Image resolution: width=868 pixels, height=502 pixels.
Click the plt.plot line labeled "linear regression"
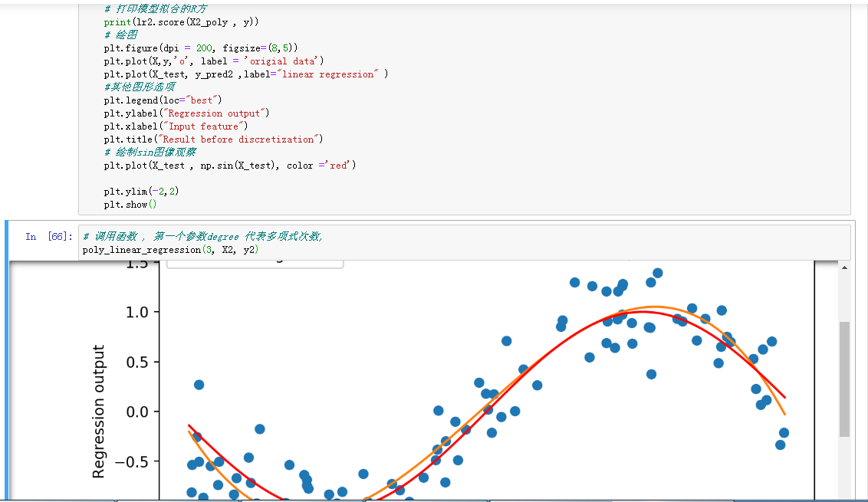point(245,74)
